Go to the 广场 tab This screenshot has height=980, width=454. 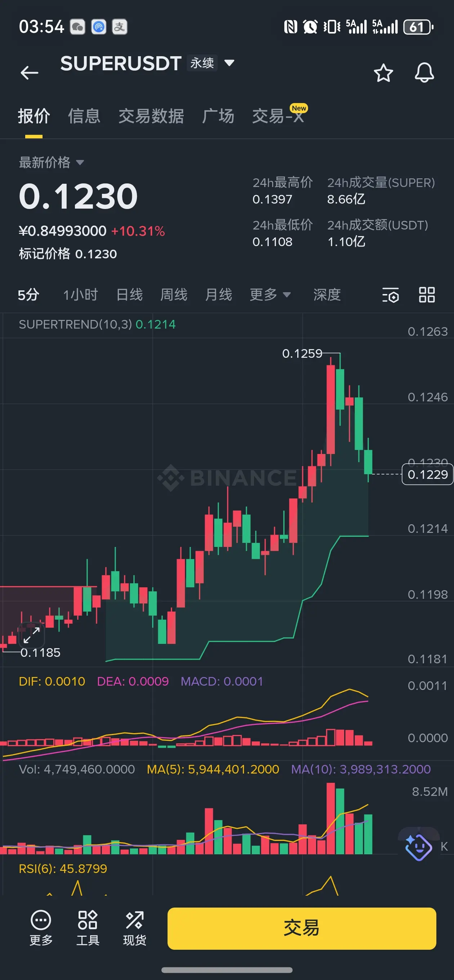(218, 116)
